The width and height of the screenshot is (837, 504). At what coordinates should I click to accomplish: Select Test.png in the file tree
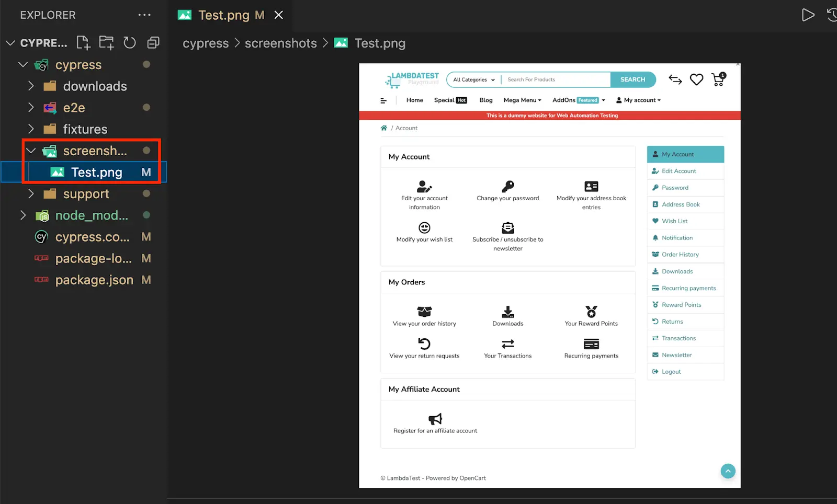96,173
